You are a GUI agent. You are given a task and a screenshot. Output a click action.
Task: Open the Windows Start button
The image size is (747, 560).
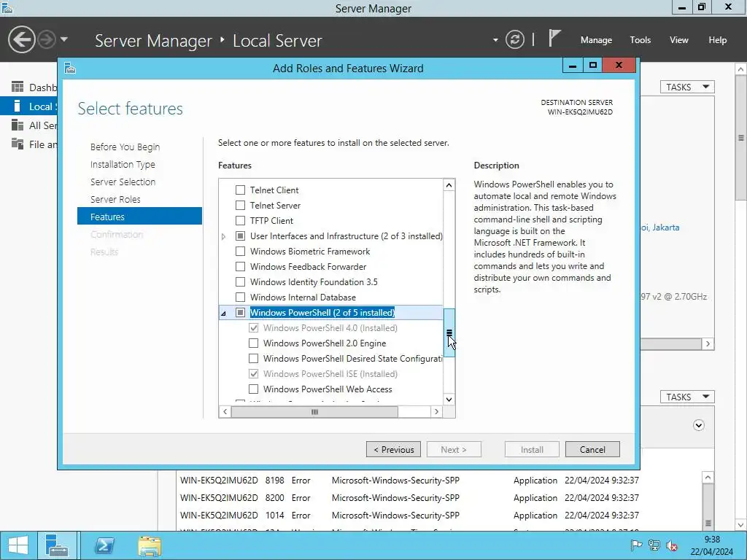18,545
